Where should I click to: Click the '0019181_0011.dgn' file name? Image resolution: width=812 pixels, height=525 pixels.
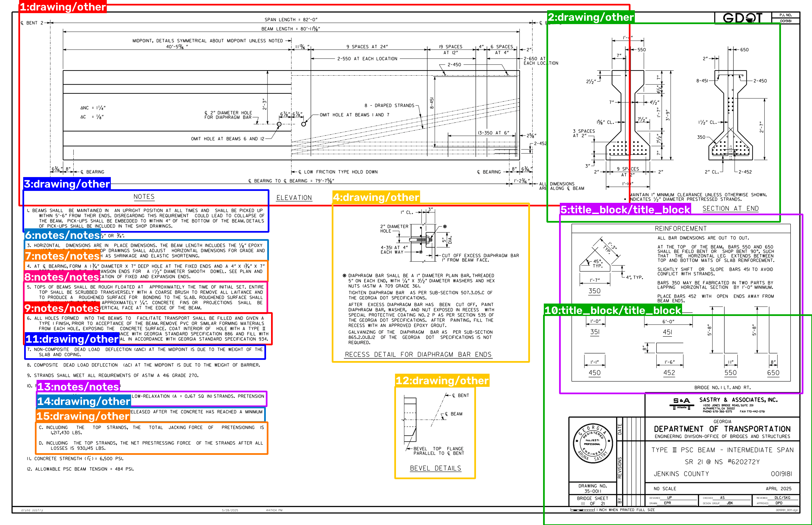[x=787, y=510]
